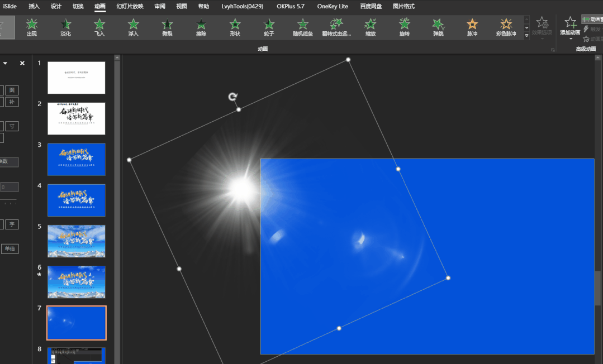Screen dimensions: 603x364
Task: Click the 补 button in side pane
Action: 12,102
